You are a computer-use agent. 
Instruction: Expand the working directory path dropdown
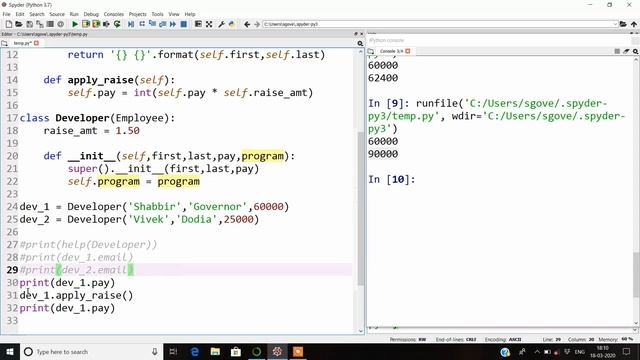coord(615,24)
